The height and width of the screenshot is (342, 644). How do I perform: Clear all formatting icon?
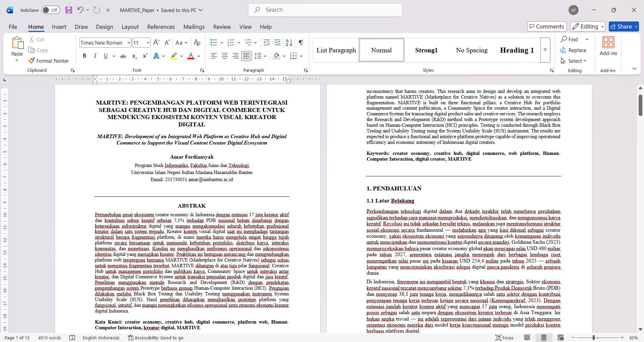pos(197,43)
